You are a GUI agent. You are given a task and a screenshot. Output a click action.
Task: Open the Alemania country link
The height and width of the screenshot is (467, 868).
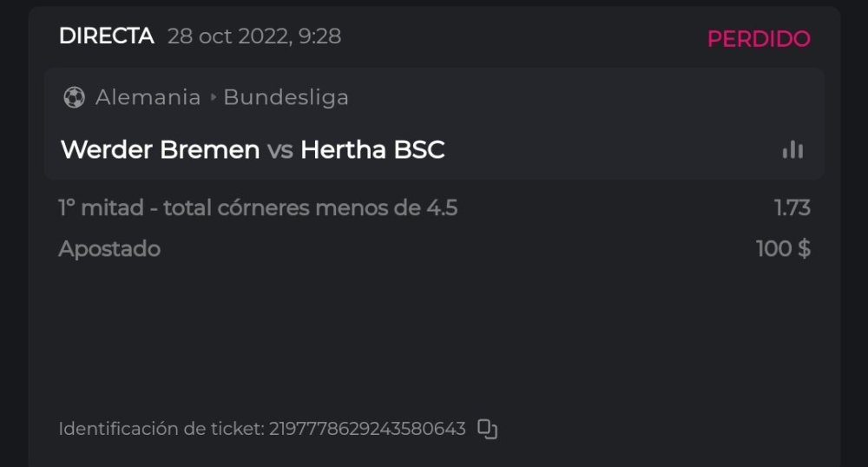(x=148, y=97)
